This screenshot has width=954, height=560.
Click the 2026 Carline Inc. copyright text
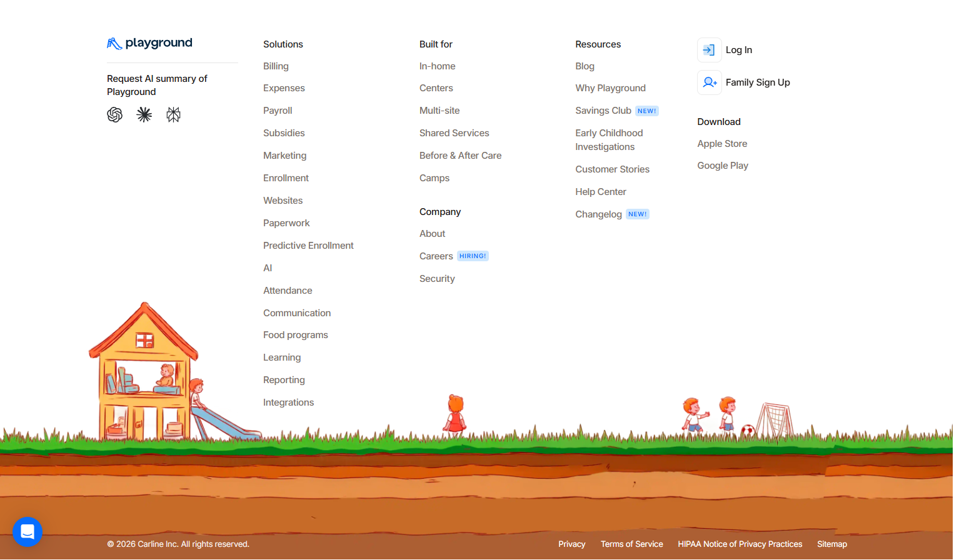coord(178,544)
